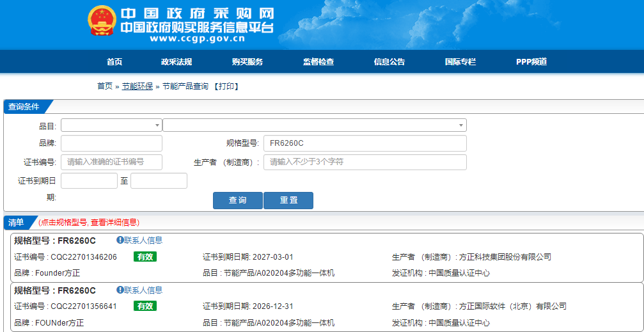Open the 政采法规 navigation item
The image size is (644, 332).
(177, 62)
